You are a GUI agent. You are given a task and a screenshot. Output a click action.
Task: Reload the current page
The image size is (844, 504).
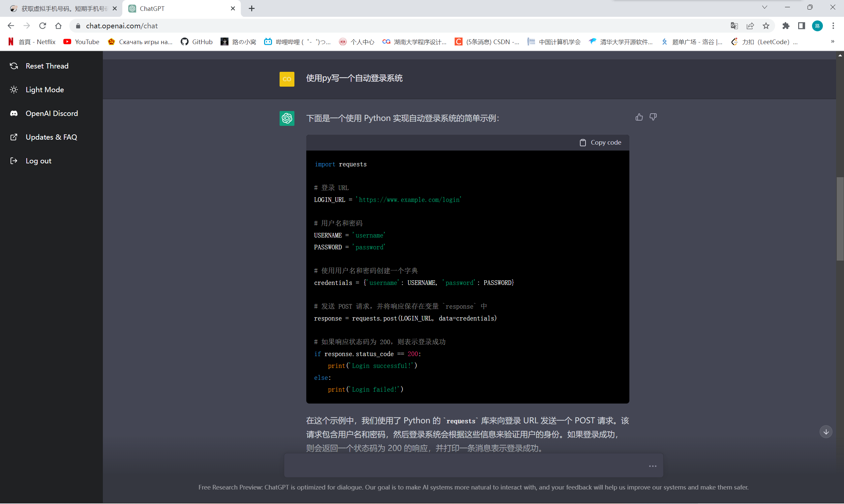[43, 26]
